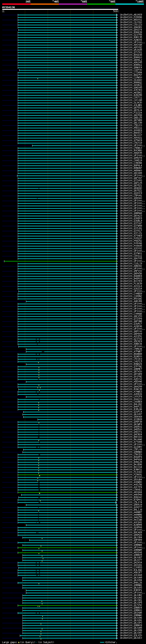Click the query end position 509
Screen dimensions: 146x644
coord(115,11)
